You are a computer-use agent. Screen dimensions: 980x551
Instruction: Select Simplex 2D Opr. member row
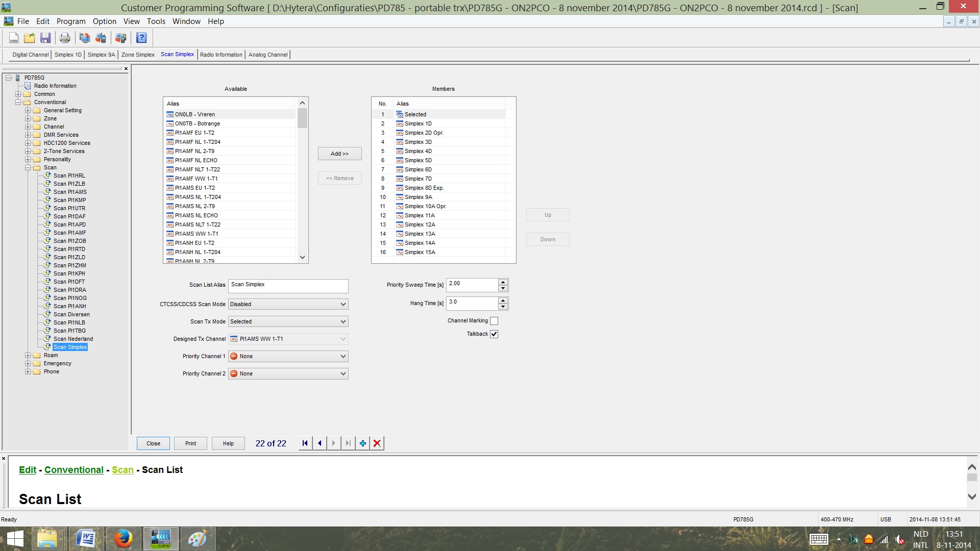(x=439, y=133)
